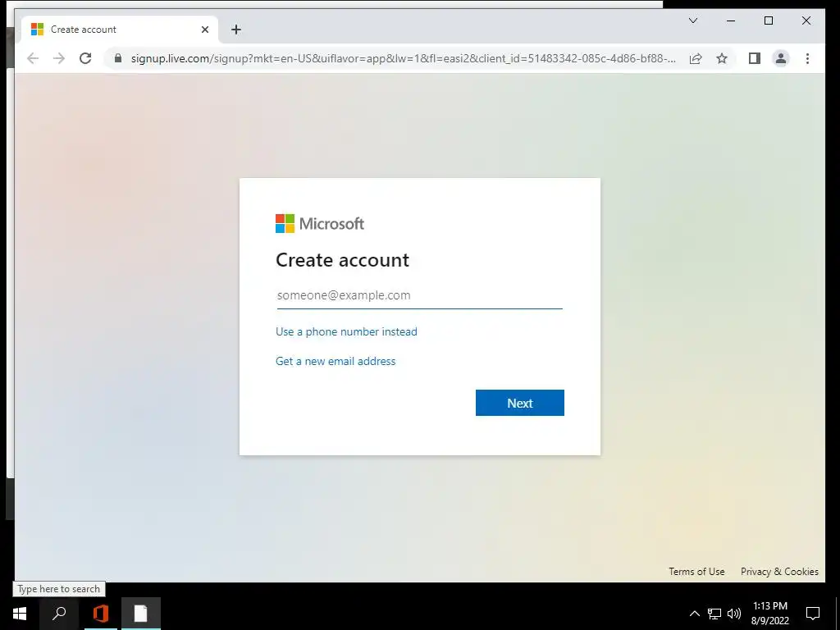
Task: Minimize the browser window
Action: [731, 21]
